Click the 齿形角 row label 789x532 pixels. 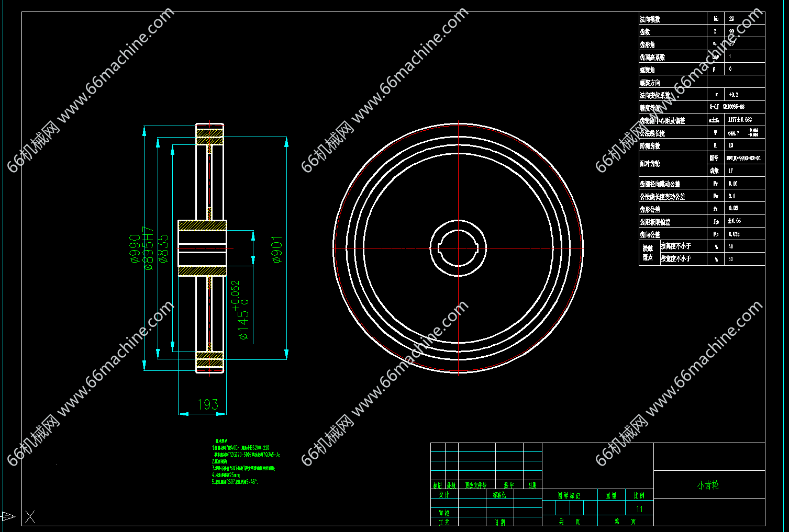pyautogui.click(x=647, y=44)
